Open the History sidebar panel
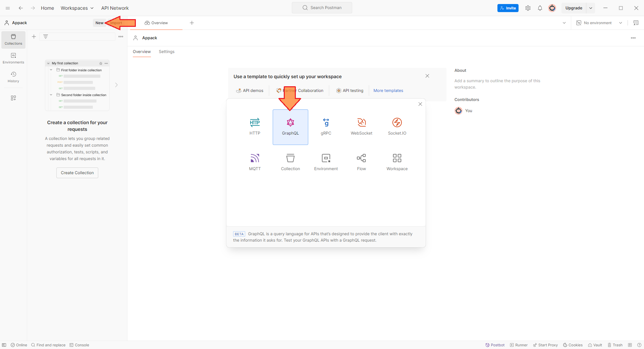 tap(13, 77)
